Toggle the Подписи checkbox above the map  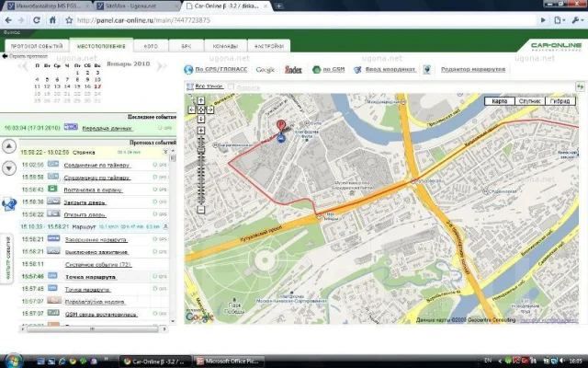pos(231,86)
